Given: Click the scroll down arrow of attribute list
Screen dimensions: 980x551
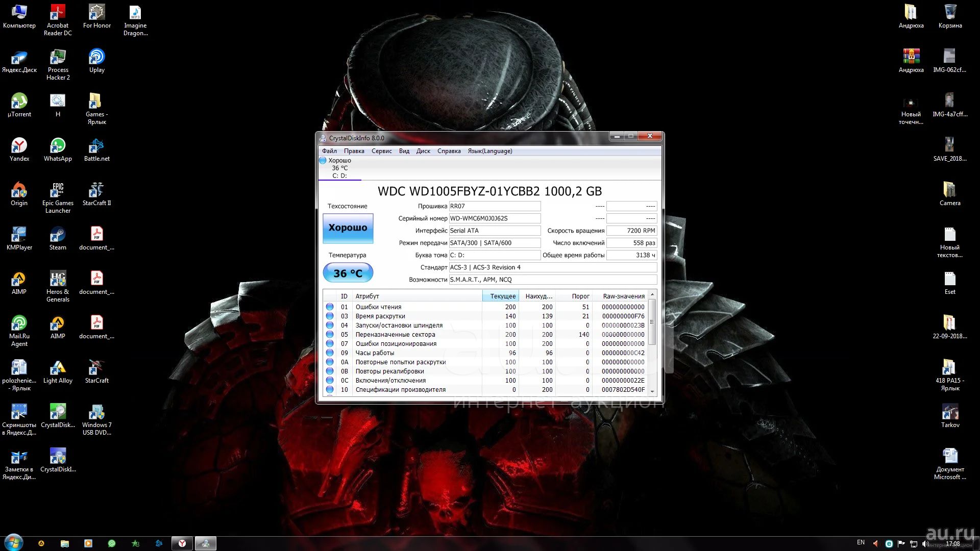Looking at the screenshot, I should tap(652, 391).
